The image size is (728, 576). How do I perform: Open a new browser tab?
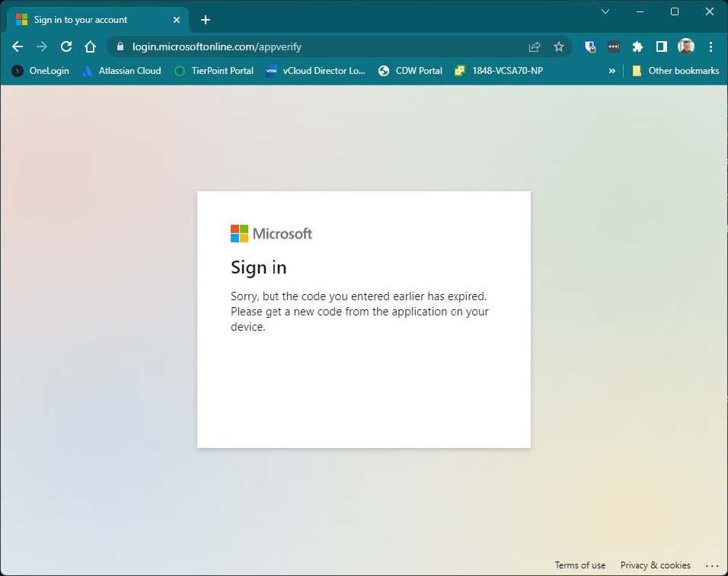tap(205, 20)
